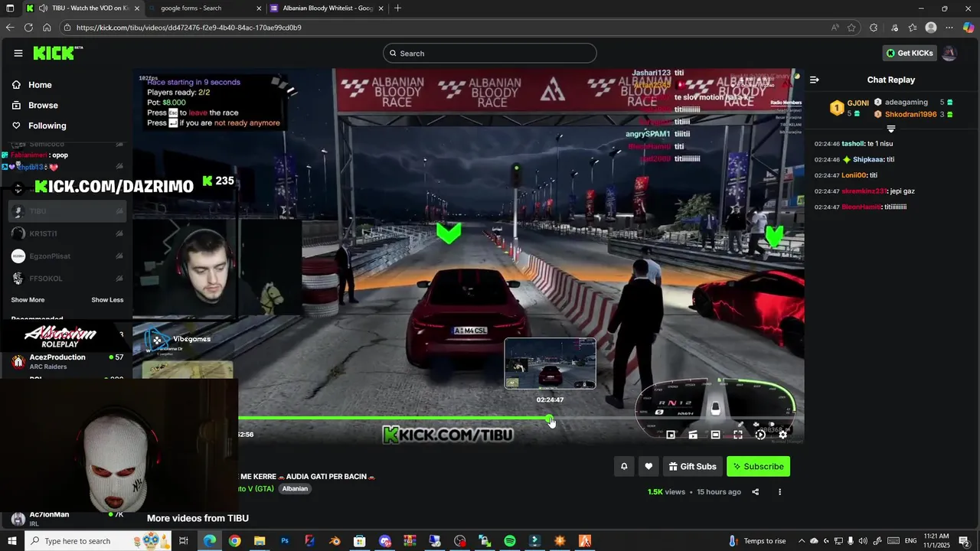This screenshot has width=980, height=551.
Task: Open browser home button
Action: [47, 28]
